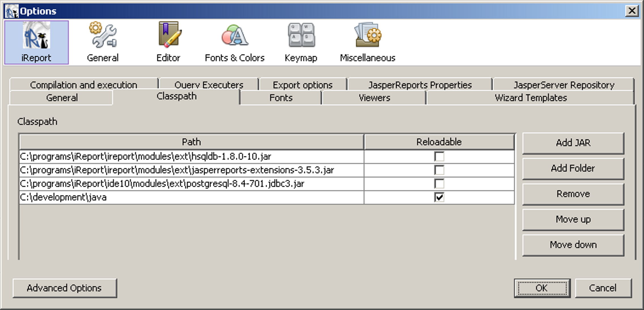
Task: Enable Reloadable for hsqldb-1.8.0-10.jar
Action: point(439,157)
